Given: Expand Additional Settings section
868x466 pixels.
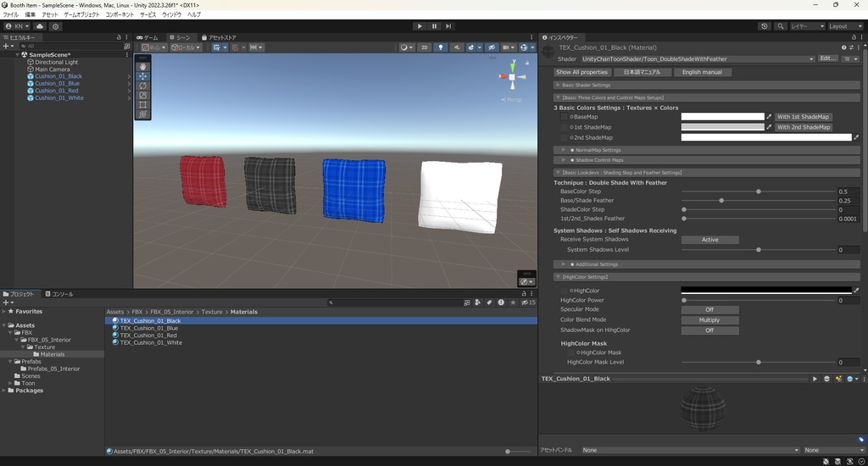Looking at the screenshot, I should [x=706, y=264].
